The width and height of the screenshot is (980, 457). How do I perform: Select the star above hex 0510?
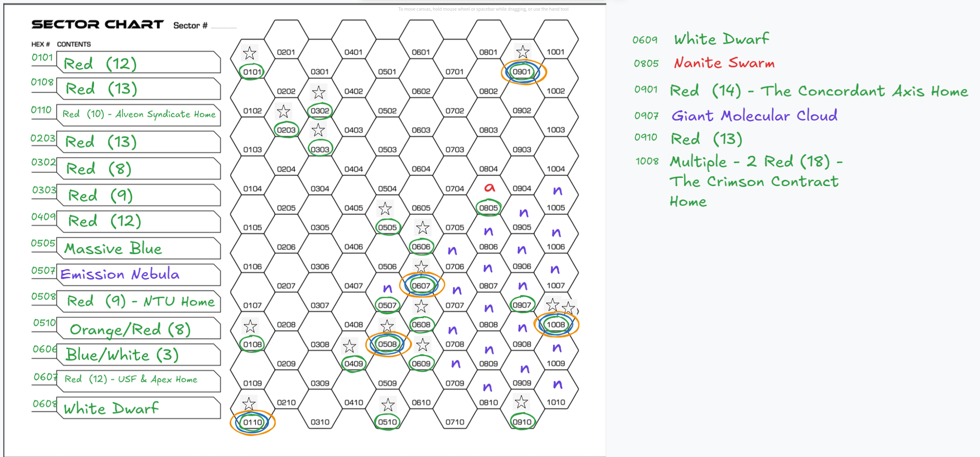(x=387, y=405)
